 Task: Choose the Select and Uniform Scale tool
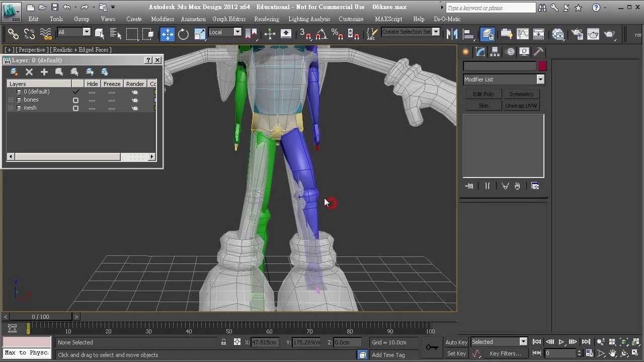coord(200,34)
